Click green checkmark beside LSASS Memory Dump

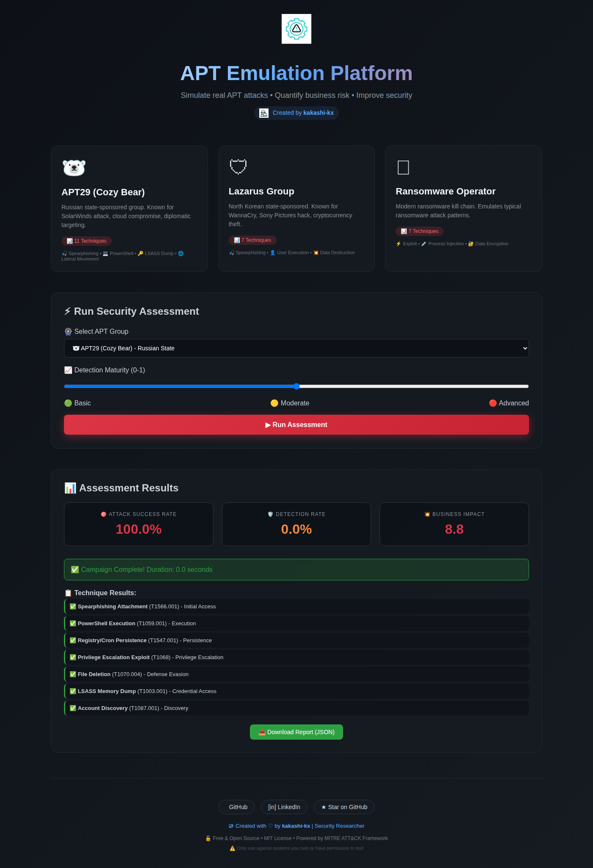pos(73,691)
